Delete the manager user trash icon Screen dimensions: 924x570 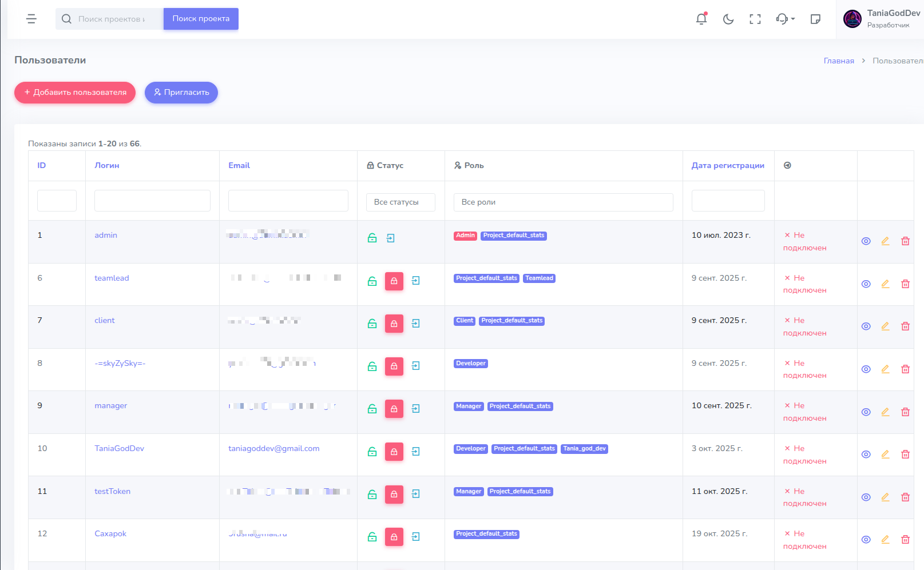(x=905, y=412)
